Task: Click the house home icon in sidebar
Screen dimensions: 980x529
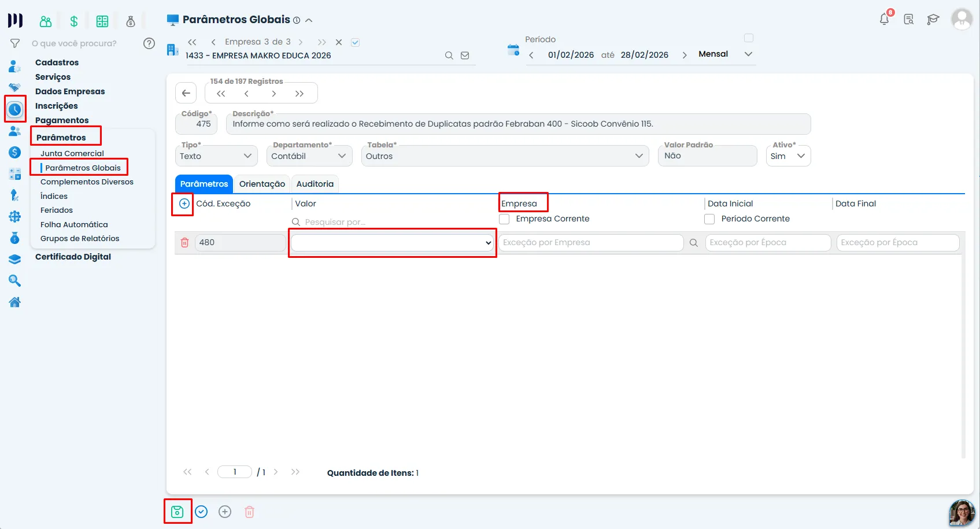Action: click(15, 302)
